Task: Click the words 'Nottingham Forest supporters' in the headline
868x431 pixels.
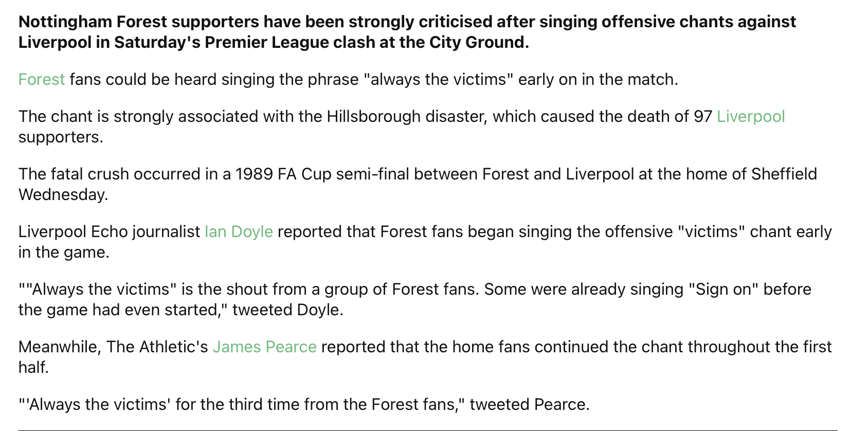Action: pos(138,22)
